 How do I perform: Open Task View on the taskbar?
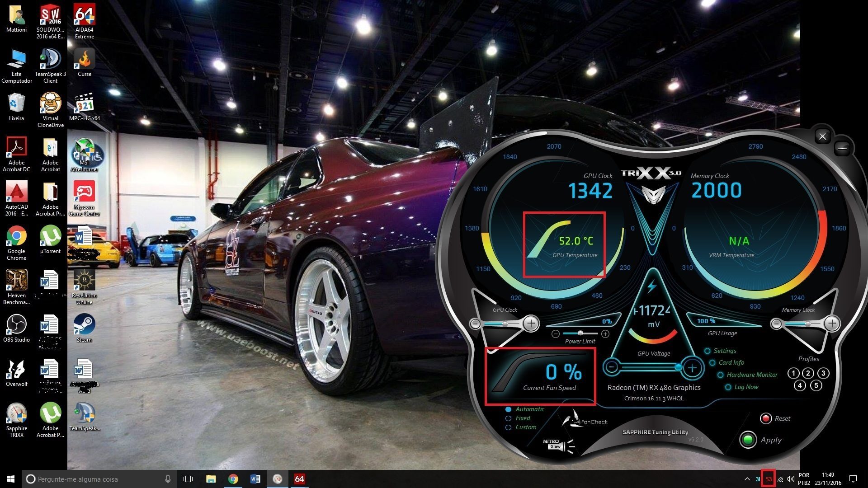(188, 479)
